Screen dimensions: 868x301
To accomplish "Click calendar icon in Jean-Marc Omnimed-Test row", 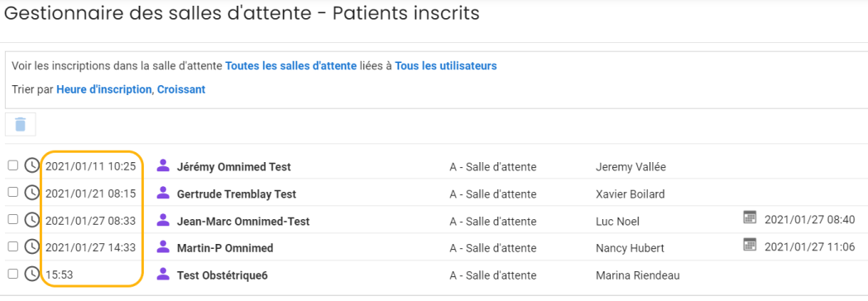I will [750, 217].
